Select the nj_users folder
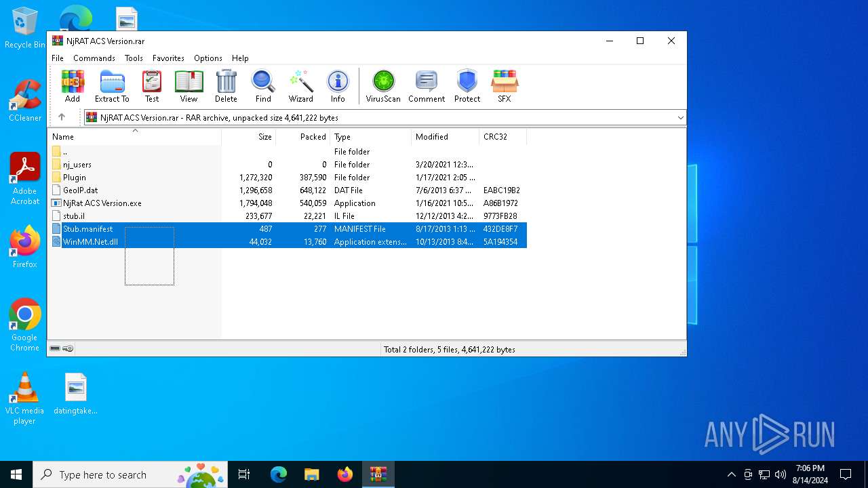This screenshot has width=868, height=488. (288, 165)
